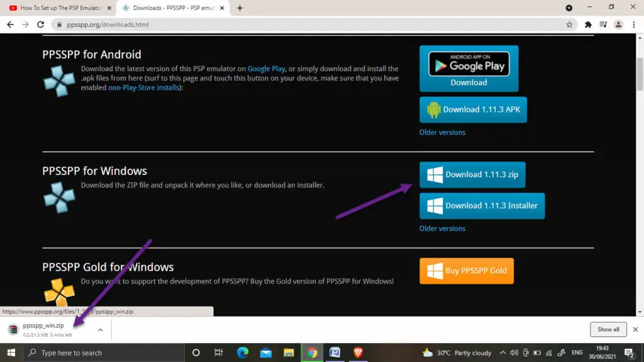Open the Chrome three-dot menu
Screen dimensions: 644x362
pos(634,25)
